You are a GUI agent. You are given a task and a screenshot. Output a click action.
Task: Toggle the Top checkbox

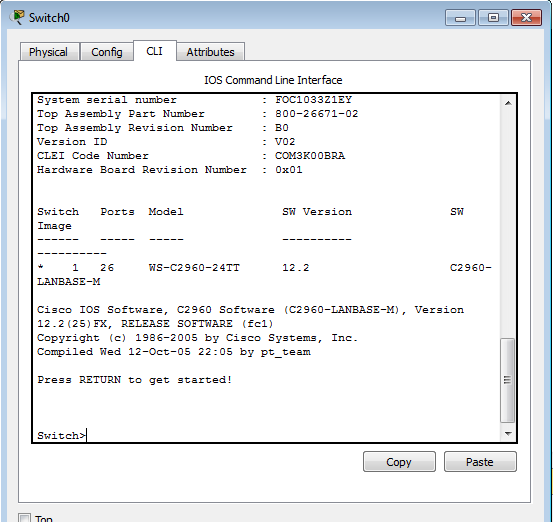pyautogui.click(x=25, y=518)
